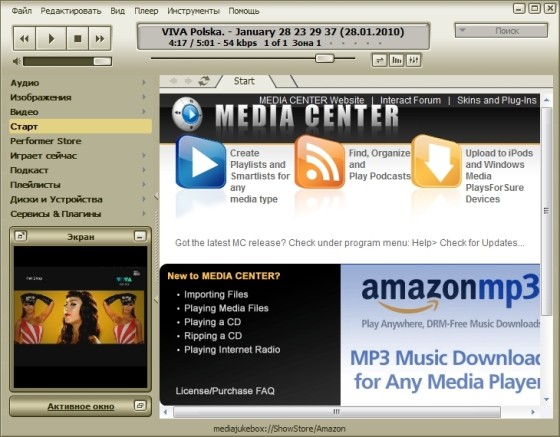Click icon beside Активное окно
Viewport: 560px width, 437px height.
140,405
